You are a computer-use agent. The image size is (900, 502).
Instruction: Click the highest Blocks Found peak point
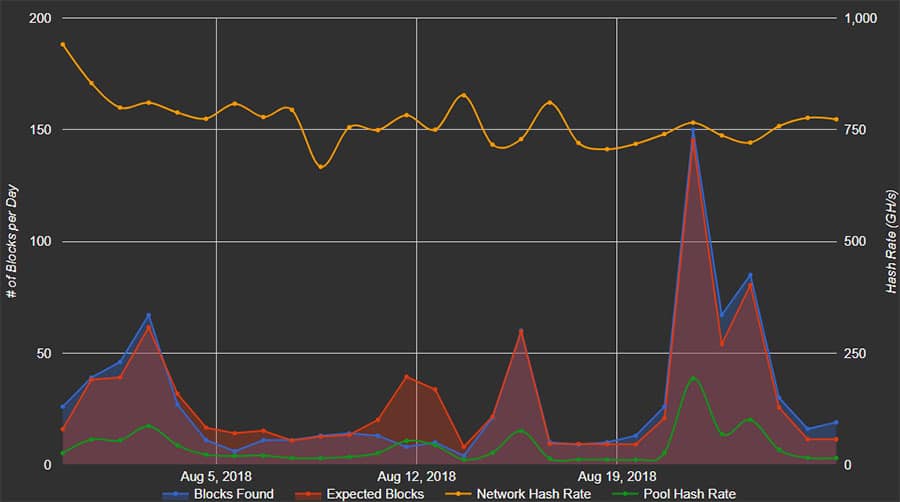pyautogui.click(x=693, y=129)
